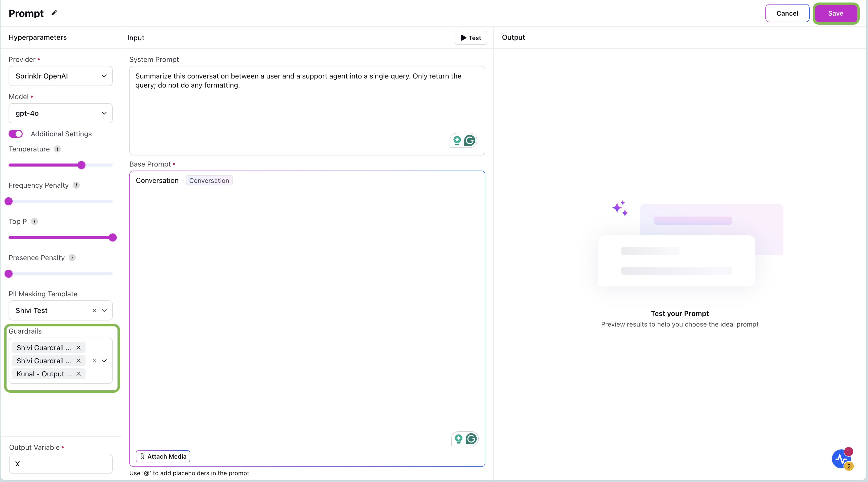Click the Frequency Penalty info icon

point(76,185)
